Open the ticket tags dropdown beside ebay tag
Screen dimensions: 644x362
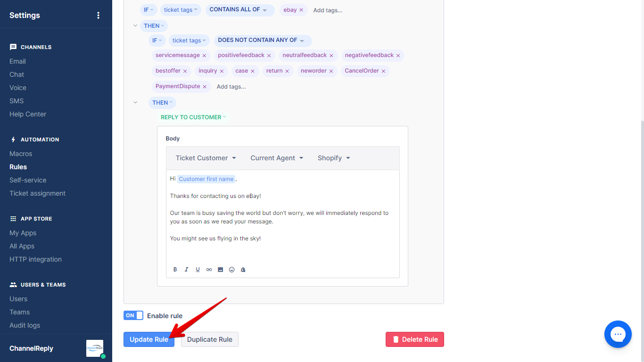click(181, 10)
